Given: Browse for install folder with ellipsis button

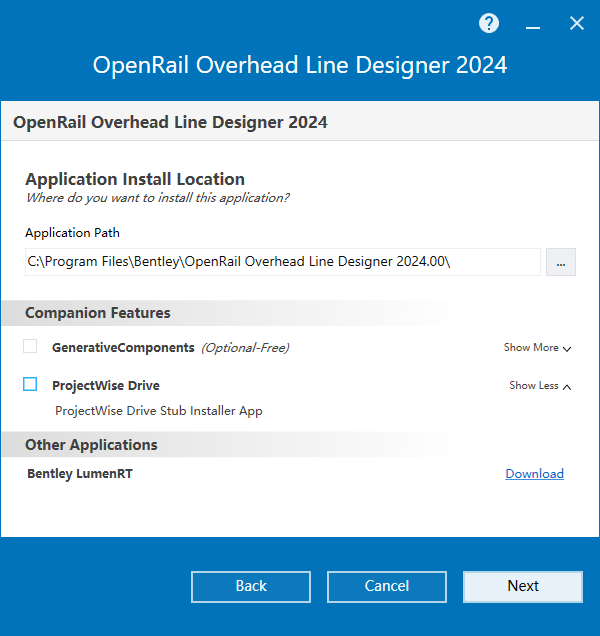Looking at the screenshot, I should coord(561,262).
